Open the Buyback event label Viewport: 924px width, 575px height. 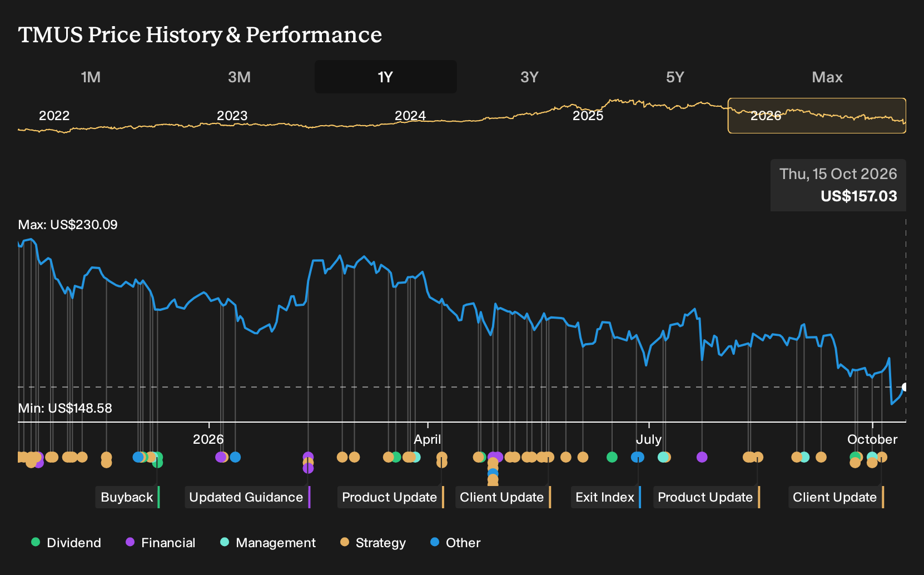coord(128,497)
